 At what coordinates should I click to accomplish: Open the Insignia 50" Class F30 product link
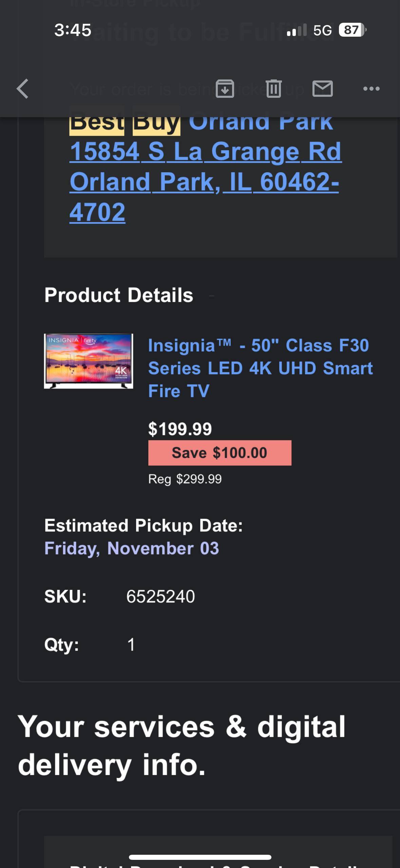click(x=260, y=368)
